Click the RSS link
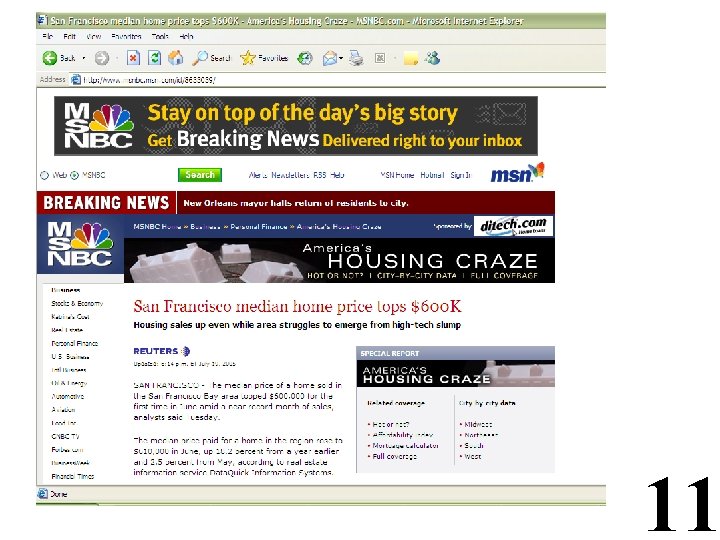720x540 pixels. 320,175
